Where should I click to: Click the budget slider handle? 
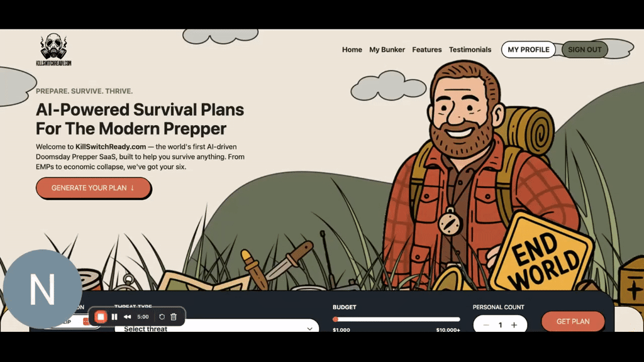click(x=336, y=319)
